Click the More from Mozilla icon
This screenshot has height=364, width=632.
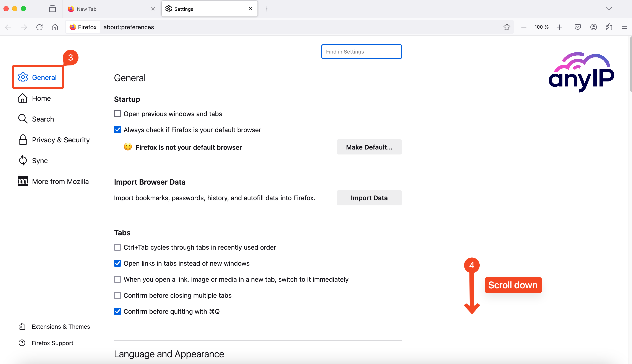click(x=22, y=181)
